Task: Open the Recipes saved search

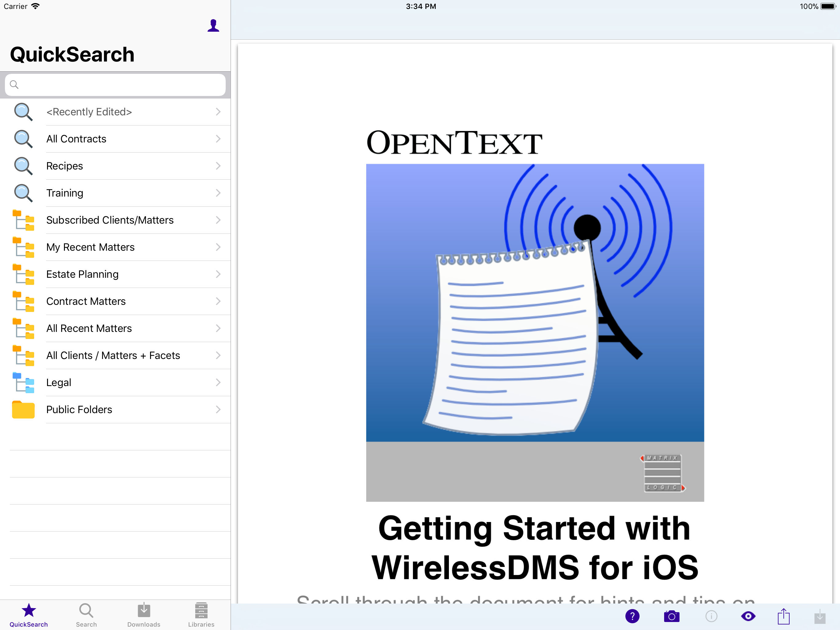Action: tap(115, 166)
